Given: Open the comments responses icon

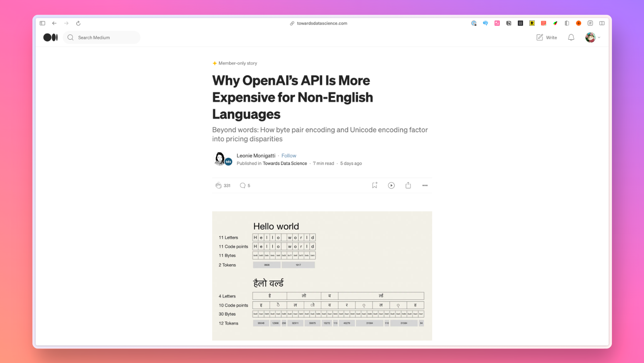Looking at the screenshot, I should (x=243, y=185).
